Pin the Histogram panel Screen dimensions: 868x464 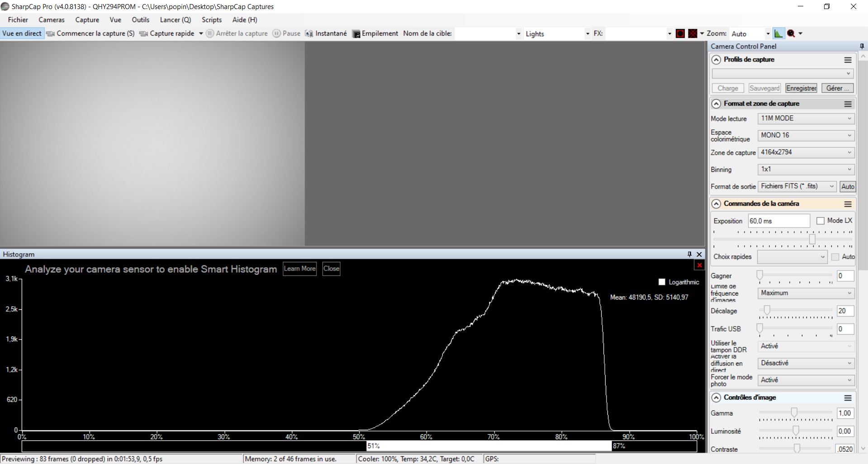[689, 254]
